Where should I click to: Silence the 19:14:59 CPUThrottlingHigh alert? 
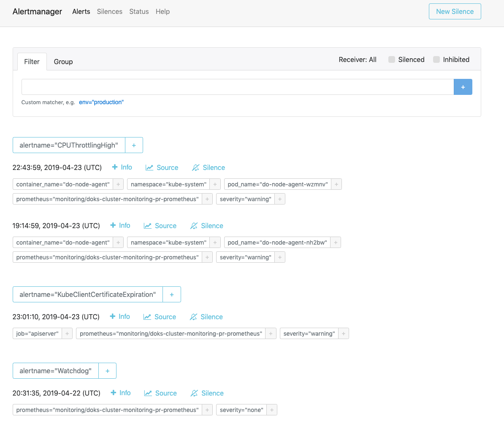point(207,226)
